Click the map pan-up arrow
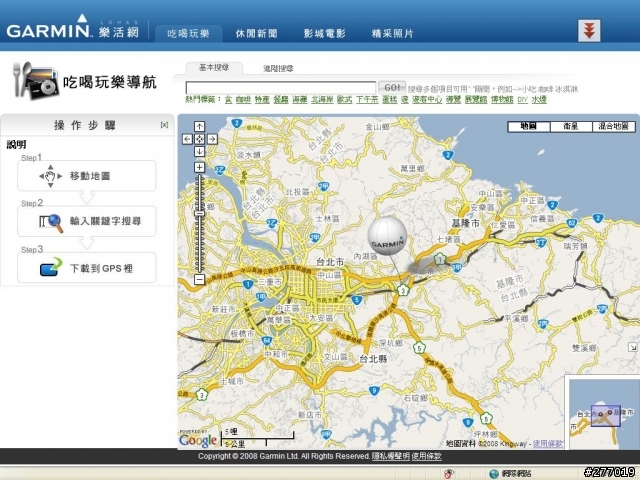Screen dimensions: 640x480 pos(199,126)
